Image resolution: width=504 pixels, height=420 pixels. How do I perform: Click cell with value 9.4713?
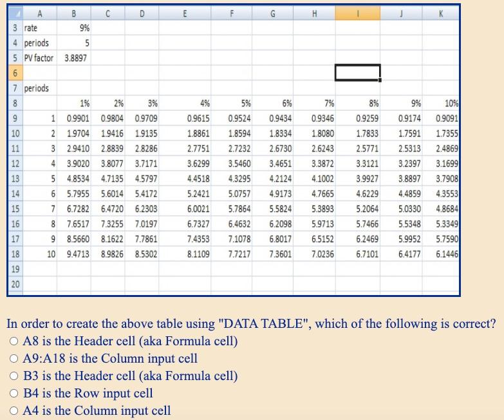click(x=74, y=254)
